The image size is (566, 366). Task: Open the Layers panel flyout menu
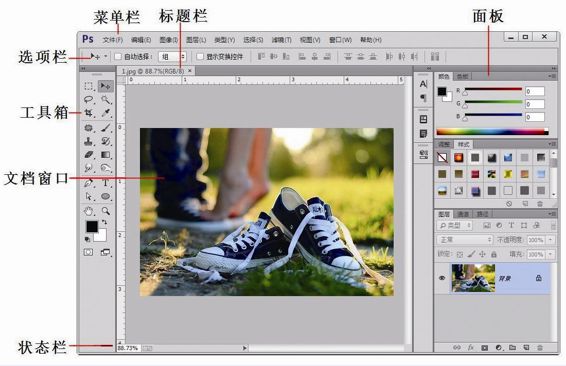point(552,214)
